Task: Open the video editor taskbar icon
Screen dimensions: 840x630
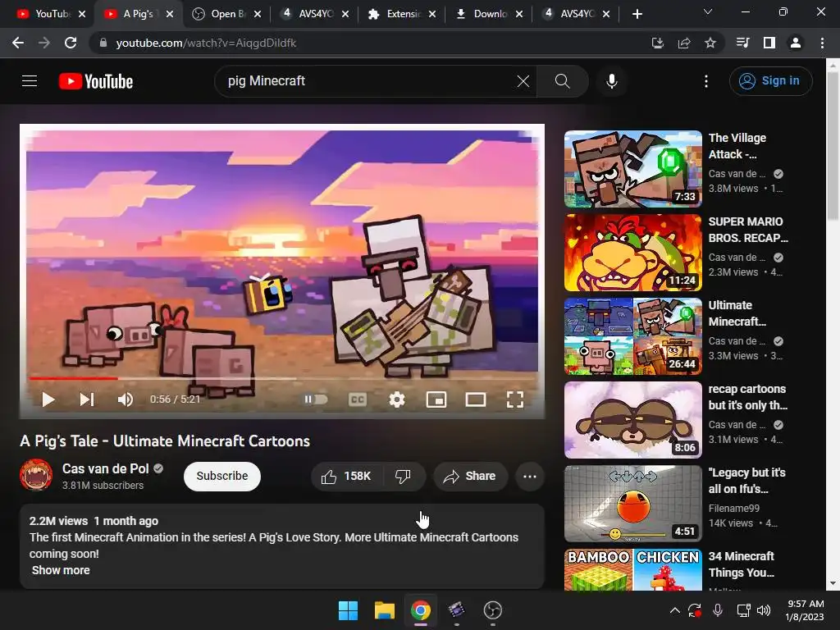Action: click(456, 610)
